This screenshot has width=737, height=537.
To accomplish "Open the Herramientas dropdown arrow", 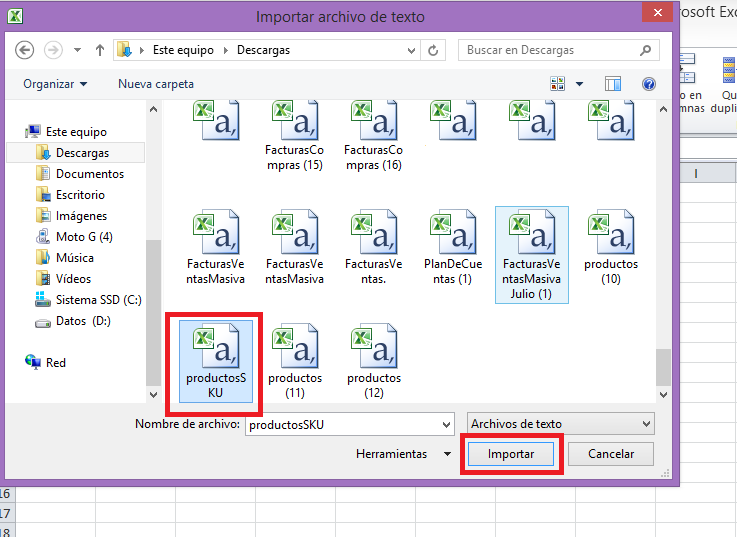I will (x=447, y=454).
